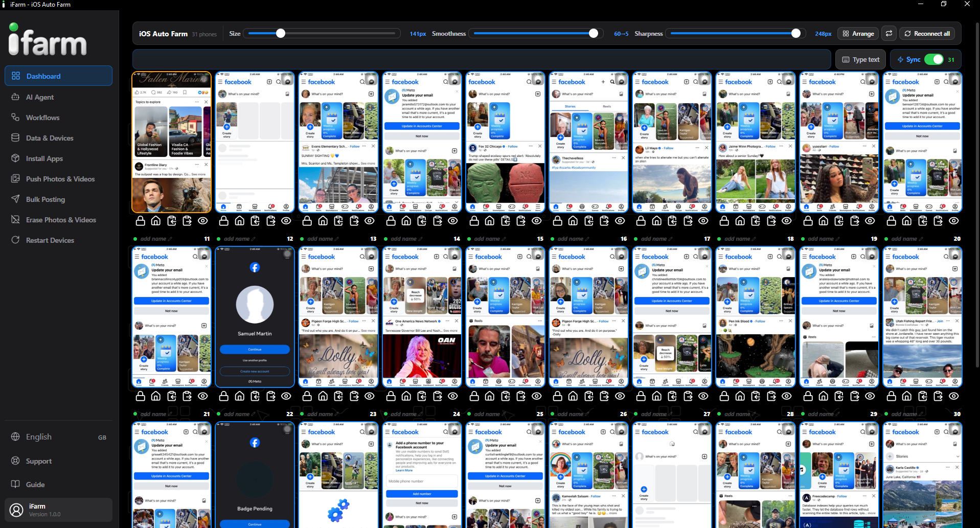Open the Support page
This screenshot has width=980, height=528.
coord(58,461)
